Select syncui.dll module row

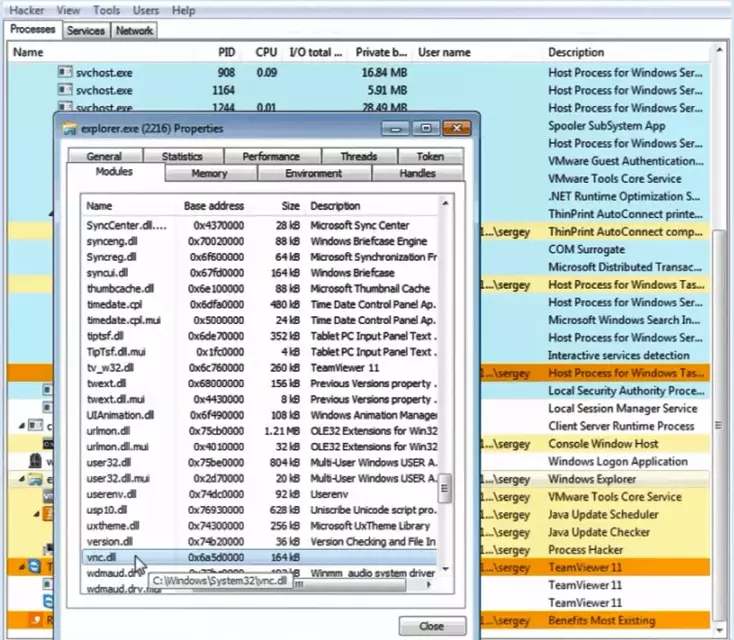(x=259, y=273)
